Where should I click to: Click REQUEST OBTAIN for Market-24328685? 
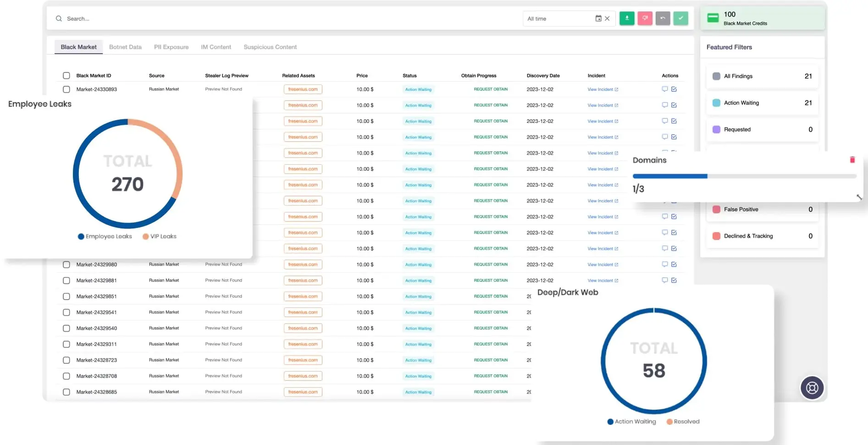coord(491,392)
